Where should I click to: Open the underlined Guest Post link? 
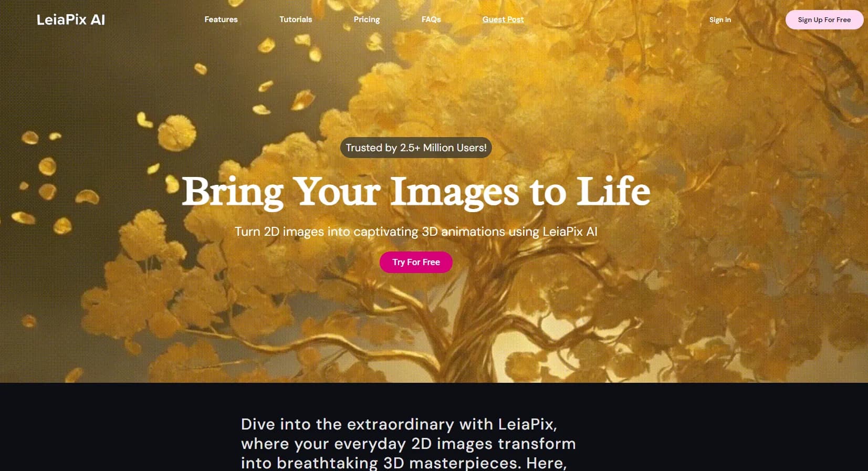(x=503, y=19)
